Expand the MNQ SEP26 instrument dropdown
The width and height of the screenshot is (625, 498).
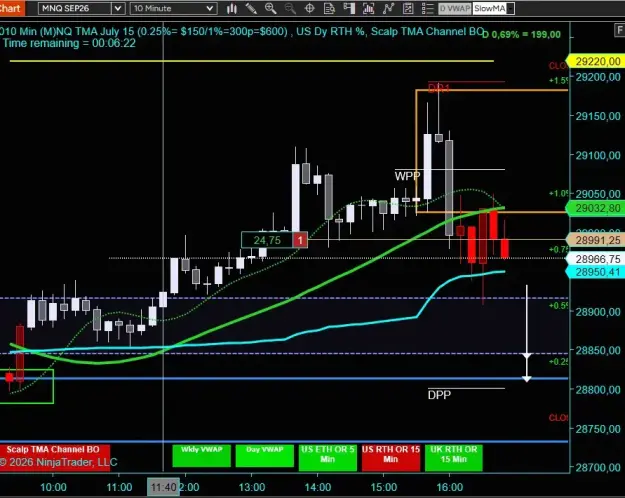point(118,8)
